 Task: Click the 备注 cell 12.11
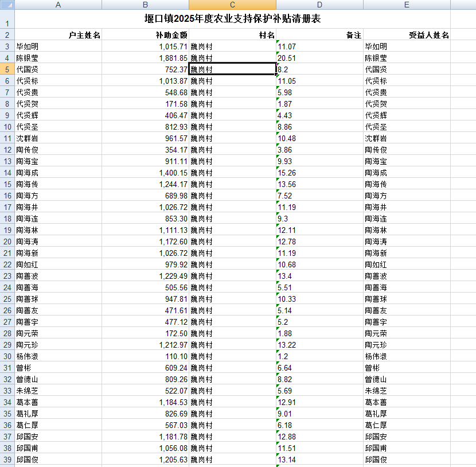tap(319, 230)
